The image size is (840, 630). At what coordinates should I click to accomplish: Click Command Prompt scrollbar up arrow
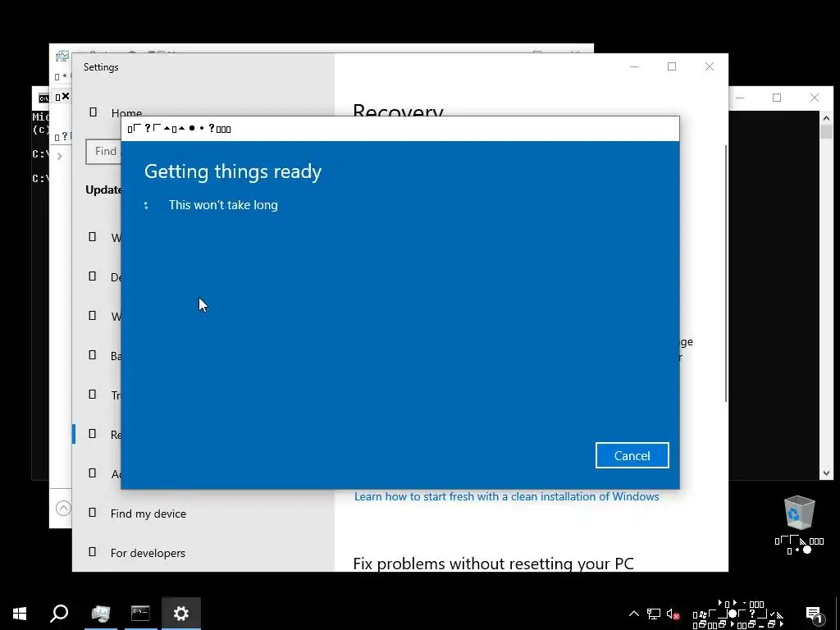(826, 118)
